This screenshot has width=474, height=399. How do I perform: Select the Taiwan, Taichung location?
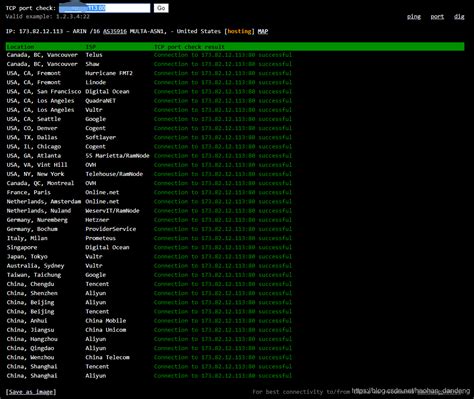[x=34, y=275]
